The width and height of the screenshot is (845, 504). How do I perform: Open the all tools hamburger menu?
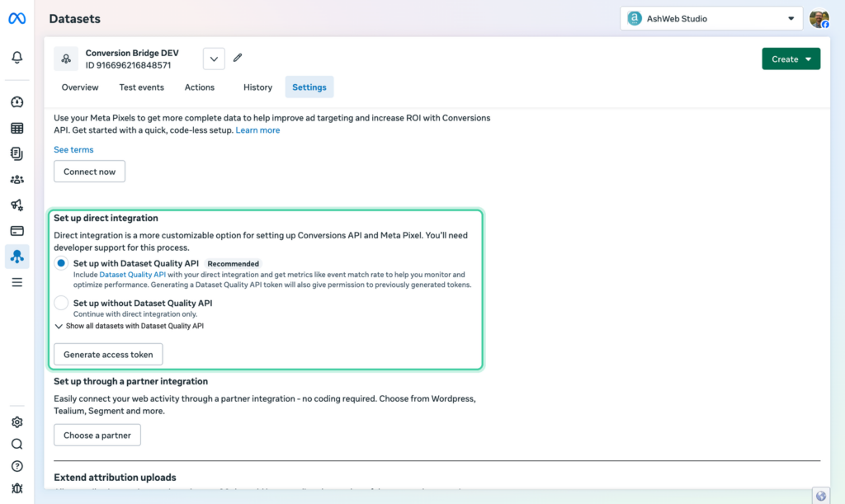click(17, 282)
